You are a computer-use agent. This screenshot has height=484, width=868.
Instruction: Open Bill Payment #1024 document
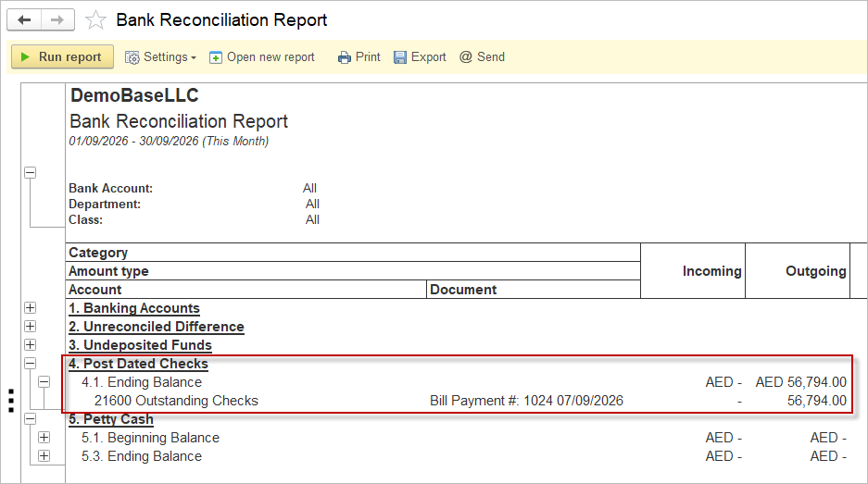click(526, 401)
